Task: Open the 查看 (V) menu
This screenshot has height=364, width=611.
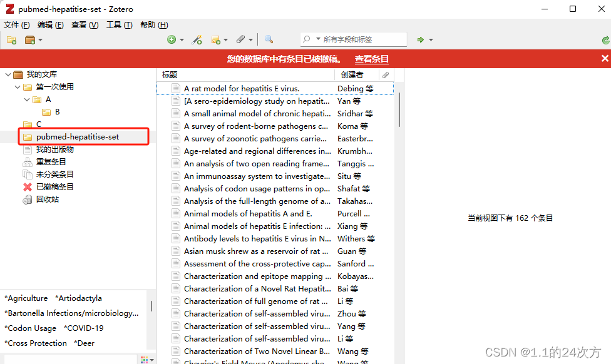Action: 85,25
